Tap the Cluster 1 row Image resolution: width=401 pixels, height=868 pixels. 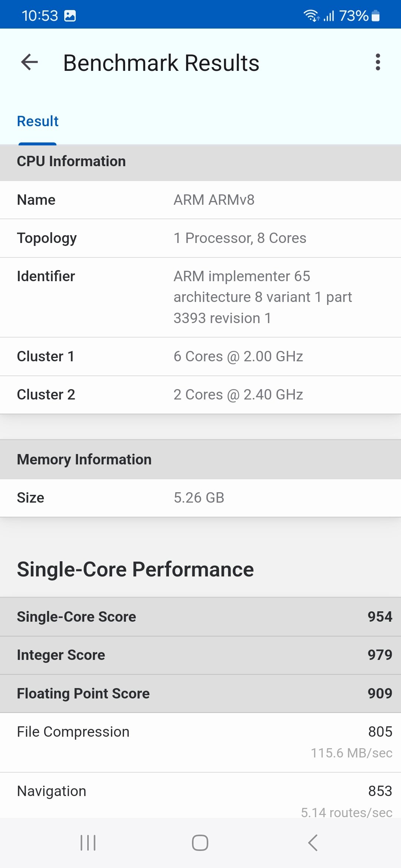click(200, 356)
